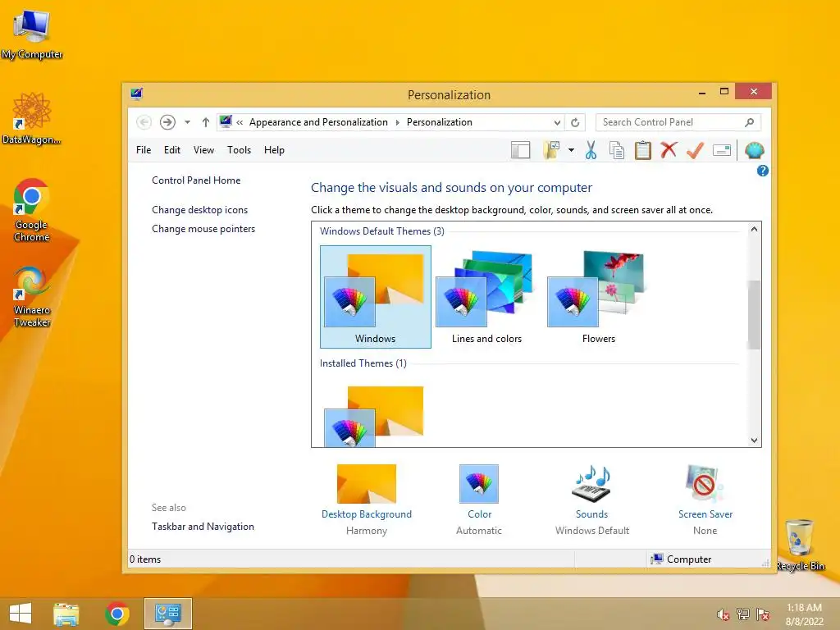The width and height of the screenshot is (840, 630).
Task: Click the Personalization window title icon
Action: (137, 94)
